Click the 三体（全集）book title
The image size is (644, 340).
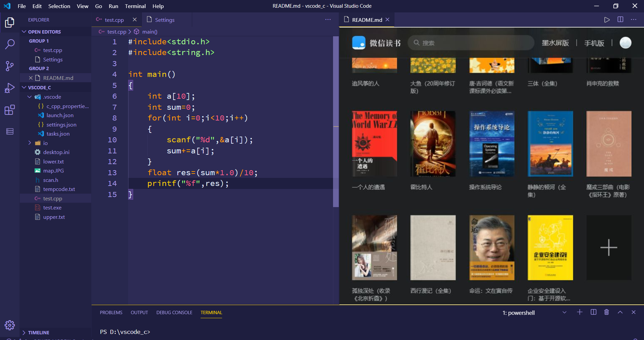point(542,83)
